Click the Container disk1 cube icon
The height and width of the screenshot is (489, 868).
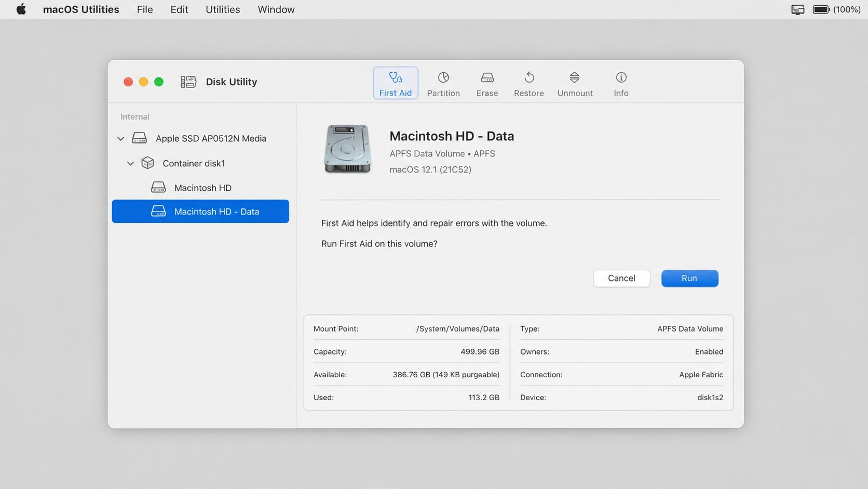click(147, 163)
